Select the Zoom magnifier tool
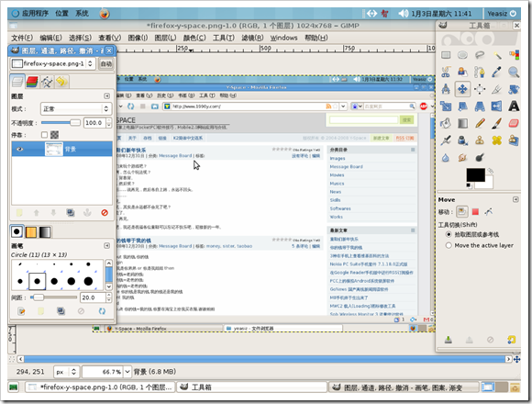532x404 pixels. 514,72
